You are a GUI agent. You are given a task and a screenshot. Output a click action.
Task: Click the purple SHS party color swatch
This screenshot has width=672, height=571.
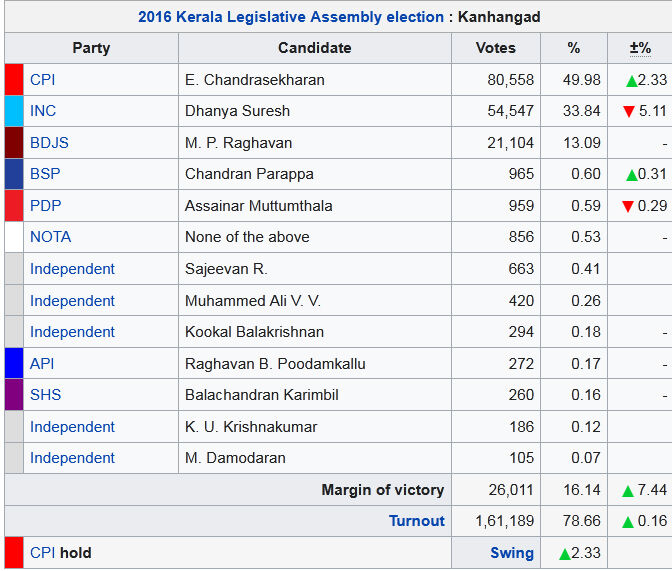coord(14,395)
